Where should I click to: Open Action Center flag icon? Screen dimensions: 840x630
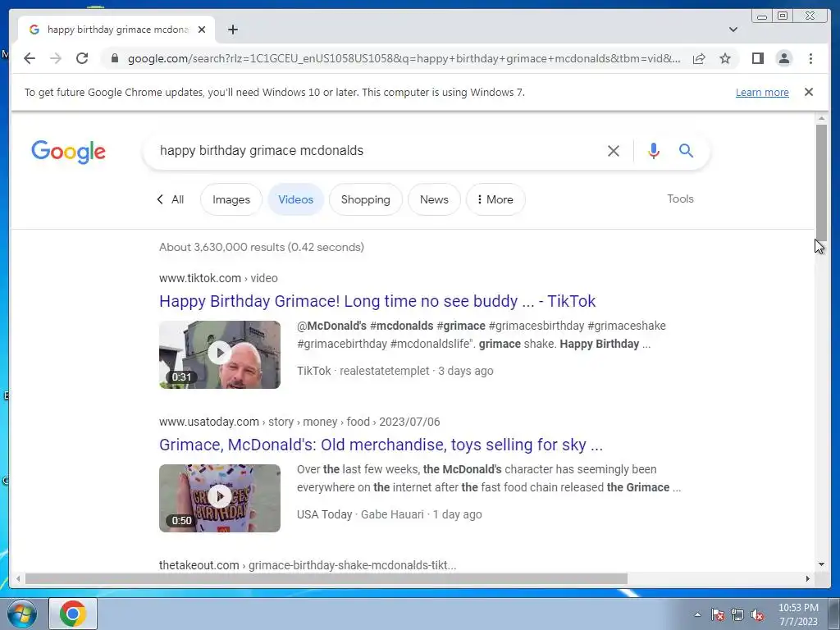click(x=718, y=614)
